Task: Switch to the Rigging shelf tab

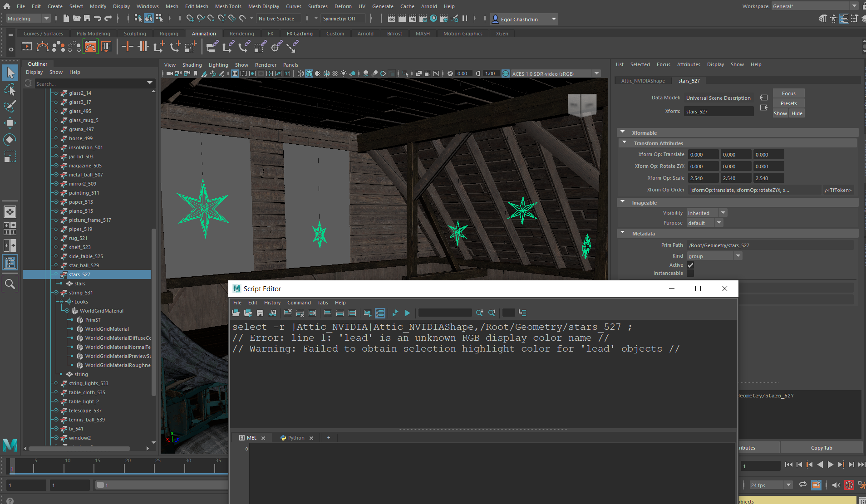Action: pyautogui.click(x=169, y=34)
